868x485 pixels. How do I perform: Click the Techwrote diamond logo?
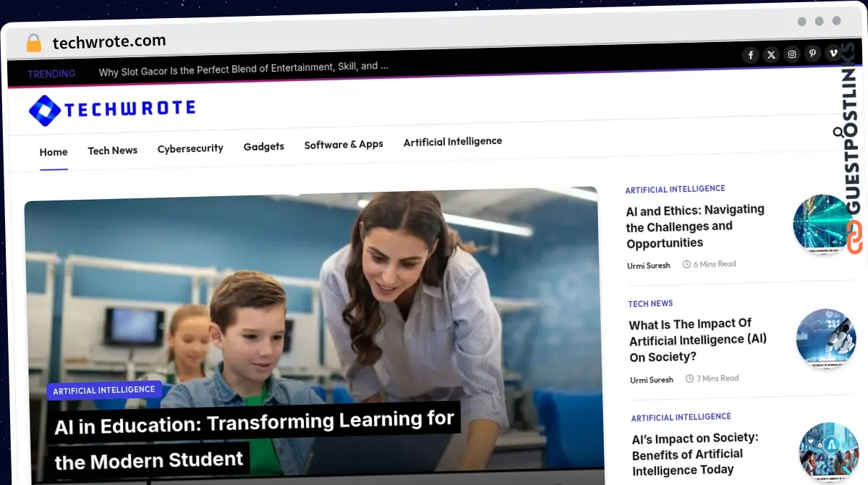pyautogui.click(x=45, y=111)
